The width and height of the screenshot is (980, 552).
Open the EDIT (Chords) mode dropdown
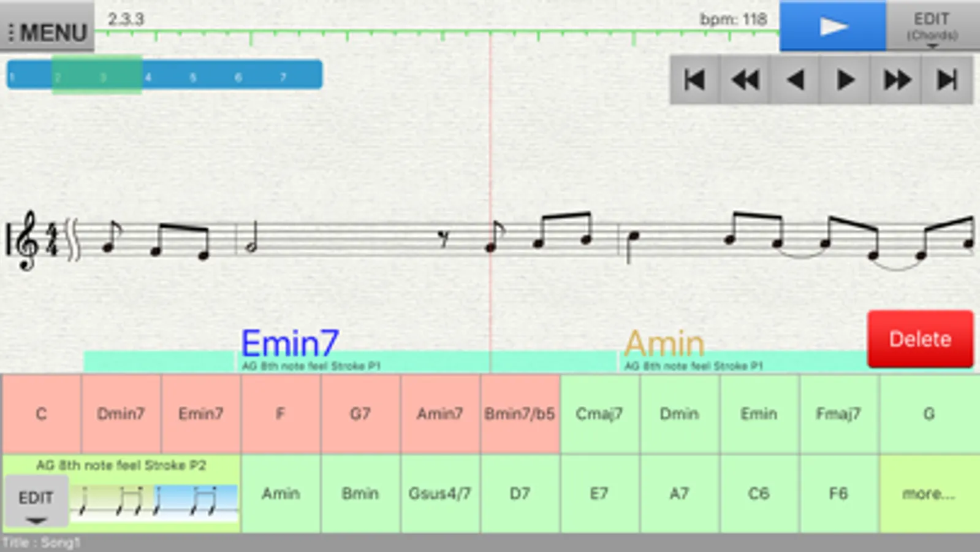pos(932,26)
